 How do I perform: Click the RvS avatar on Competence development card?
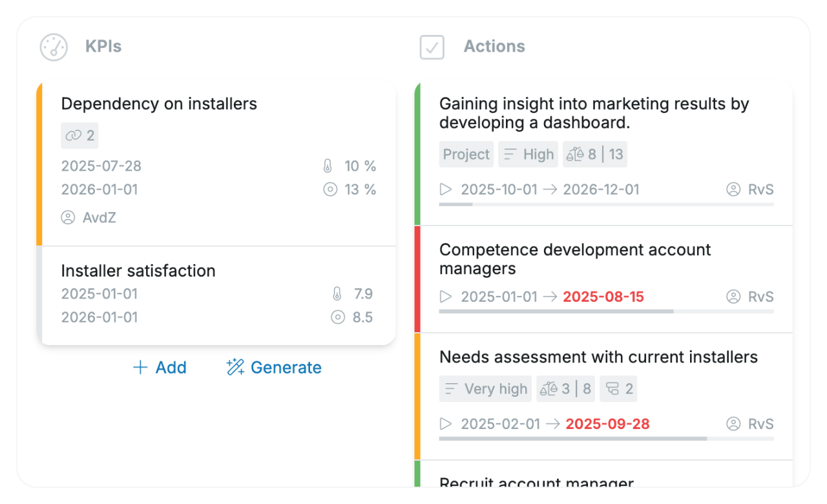[x=733, y=297]
